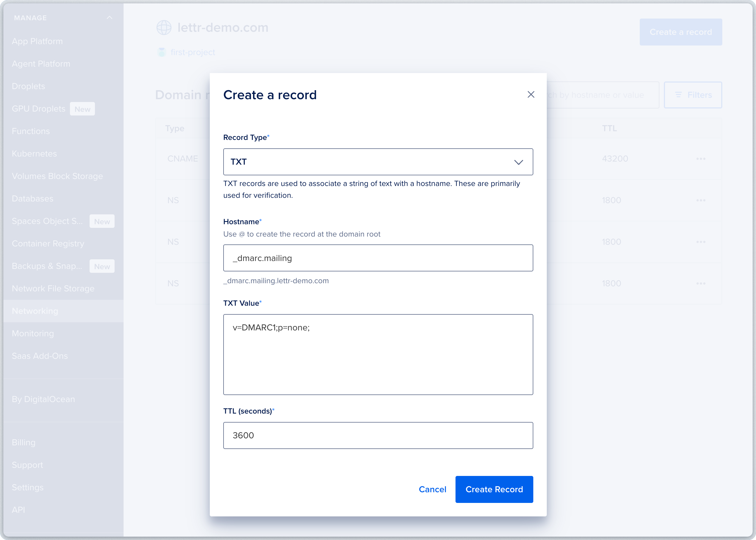
Task: Open the first-project link
Action: coord(193,52)
